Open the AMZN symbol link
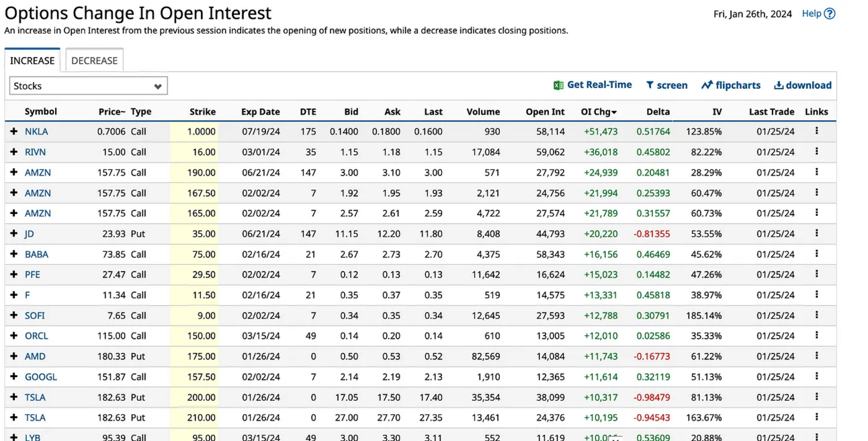Image resolution: width=868 pixels, height=441 pixels. (38, 172)
